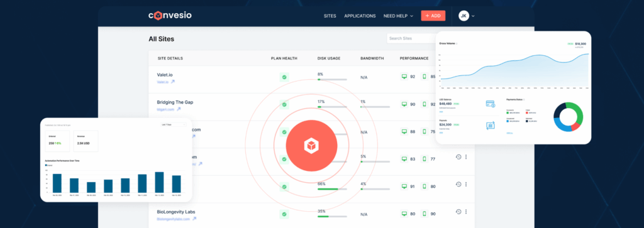Open three-dot menu in the 83/77 row

point(466,157)
